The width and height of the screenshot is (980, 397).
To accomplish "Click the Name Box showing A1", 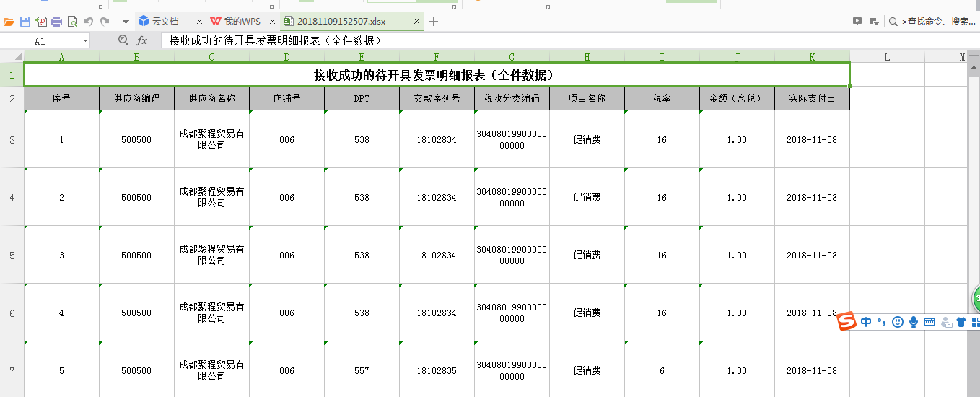I will 40,41.
